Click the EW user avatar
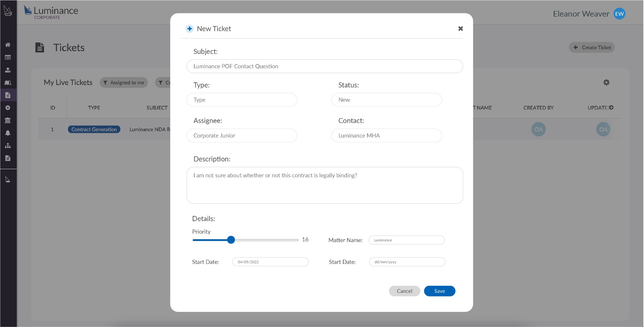644x327 pixels. (619, 14)
